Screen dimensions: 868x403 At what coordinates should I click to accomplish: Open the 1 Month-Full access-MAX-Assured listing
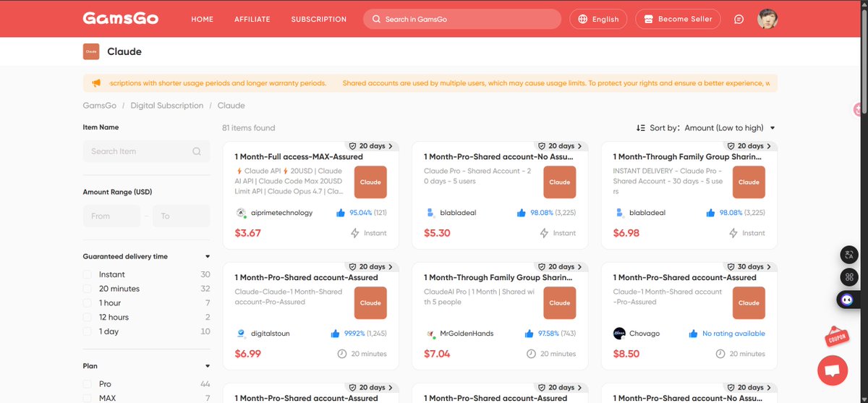pyautogui.click(x=299, y=156)
